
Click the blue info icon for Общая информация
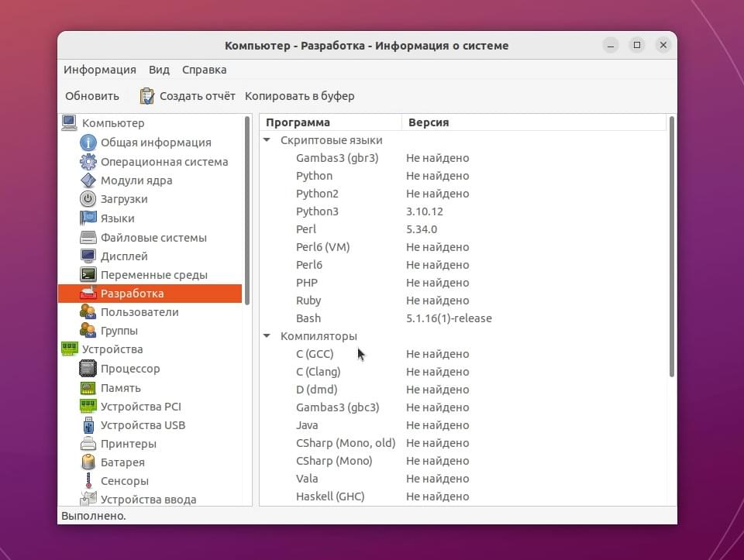click(88, 143)
